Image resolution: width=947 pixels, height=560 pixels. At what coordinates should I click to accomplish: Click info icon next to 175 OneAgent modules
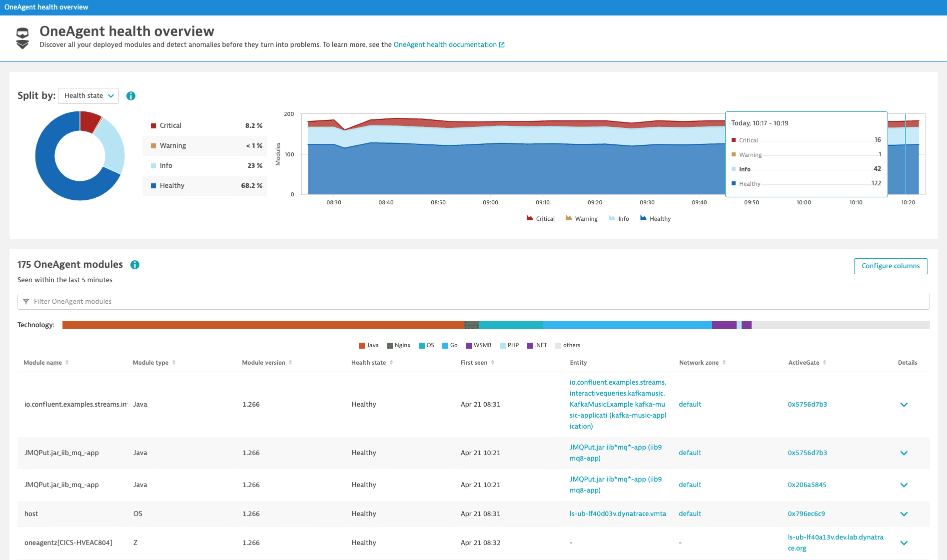coord(135,265)
